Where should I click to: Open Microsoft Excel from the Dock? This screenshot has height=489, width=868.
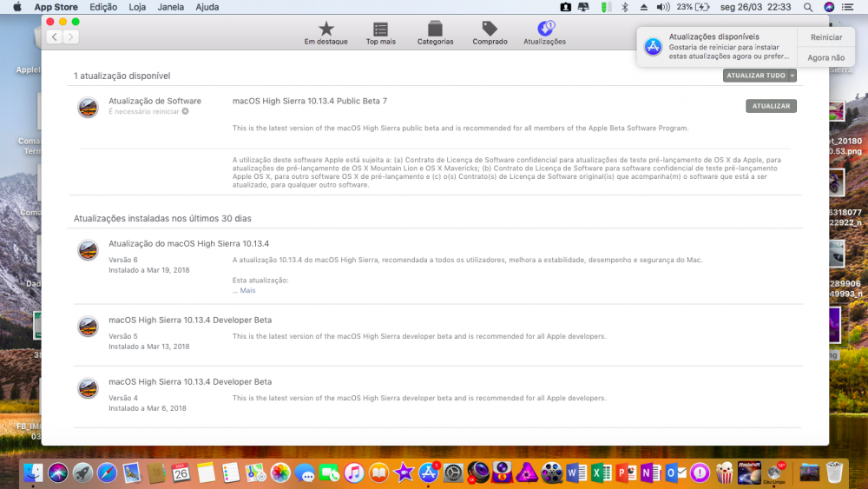(x=602, y=473)
